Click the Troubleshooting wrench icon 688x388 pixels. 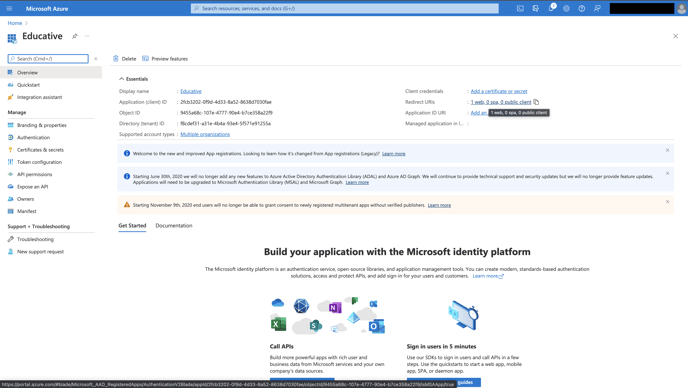click(11, 239)
